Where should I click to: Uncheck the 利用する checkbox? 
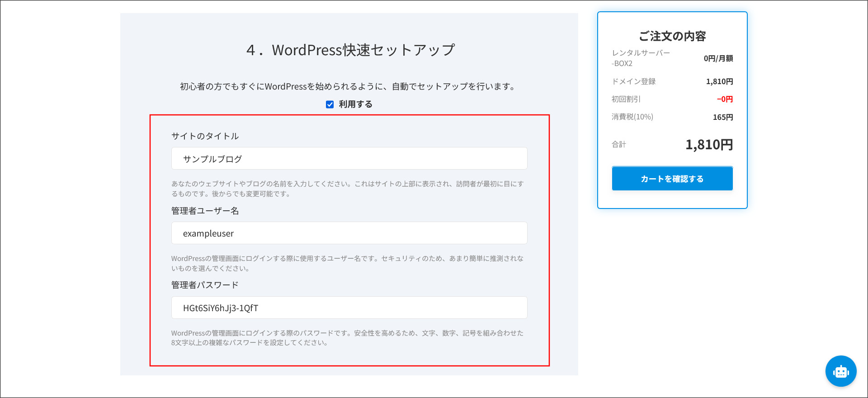(x=330, y=104)
